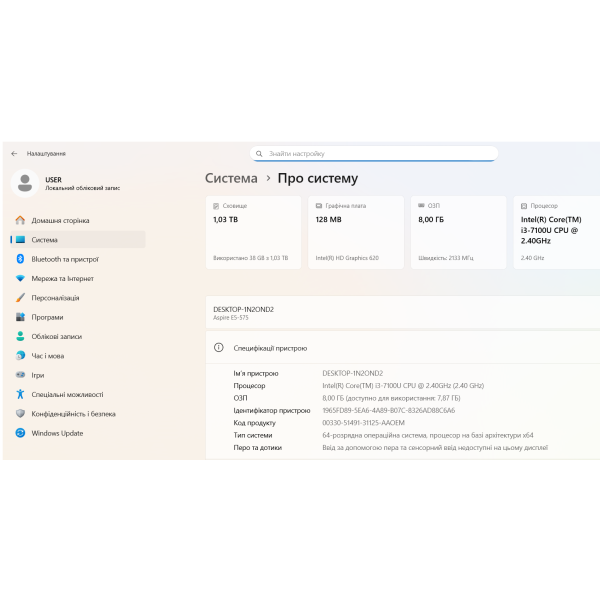Open Домашня сторінка in sidebar
The height and width of the screenshot is (600, 600).
pyautogui.click(x=78, y=220)
